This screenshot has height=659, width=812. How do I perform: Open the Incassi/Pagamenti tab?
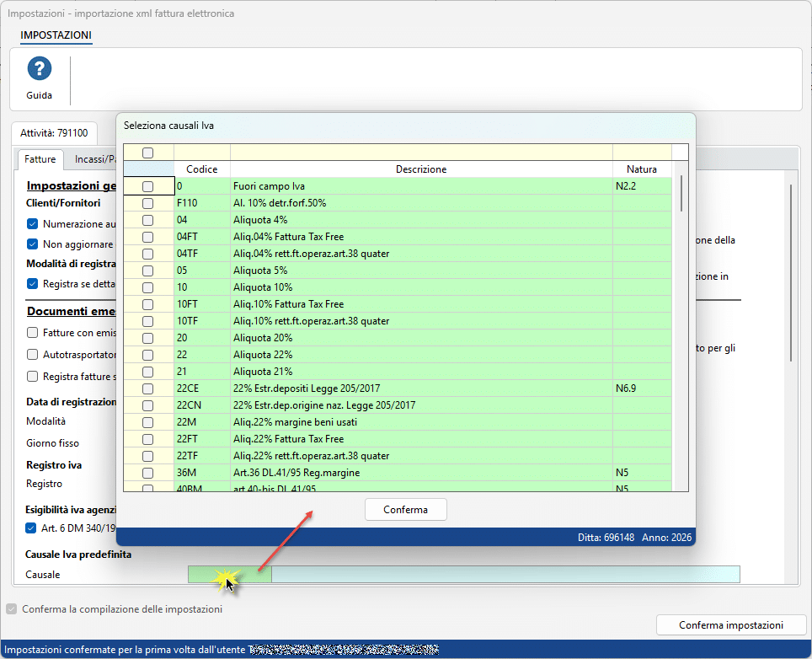click(95, 159)
